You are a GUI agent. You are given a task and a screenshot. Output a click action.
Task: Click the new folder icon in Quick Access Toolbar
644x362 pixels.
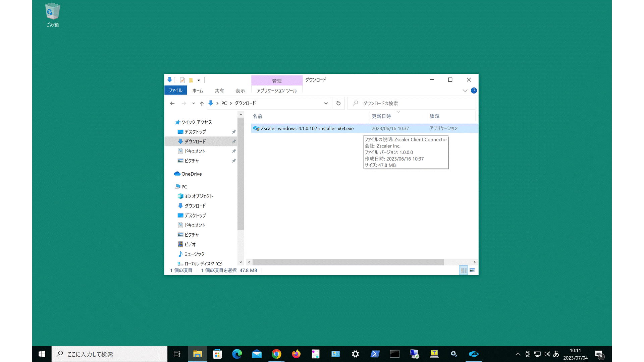coord(191,80)
